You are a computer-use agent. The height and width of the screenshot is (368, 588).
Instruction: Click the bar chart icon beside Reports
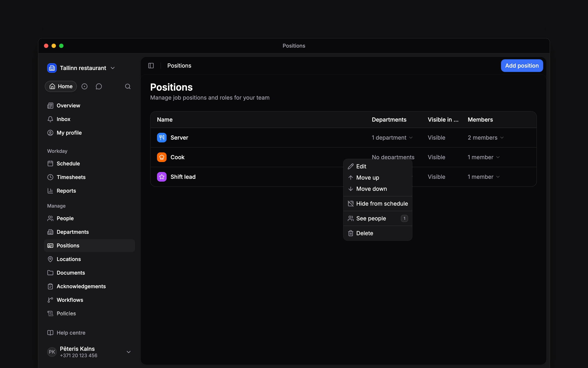pyautogui.click(x=50, y=191)
